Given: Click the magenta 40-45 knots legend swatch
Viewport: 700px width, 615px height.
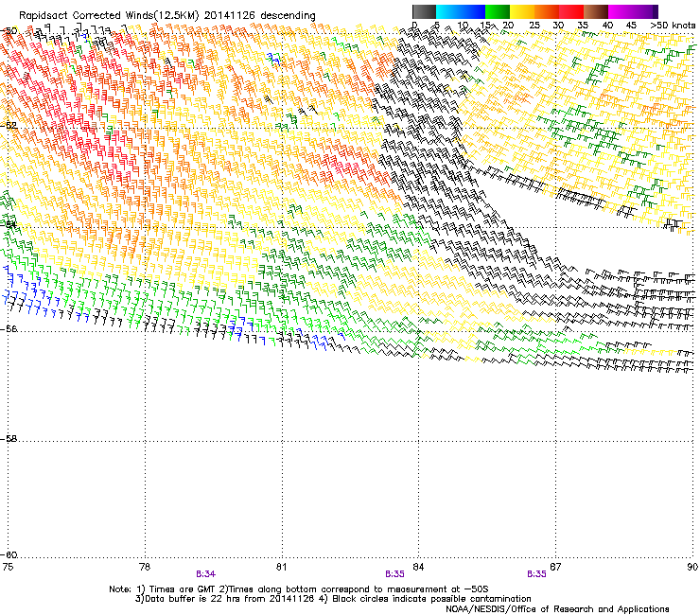Looking at the screenshot, I should point(621,11).
